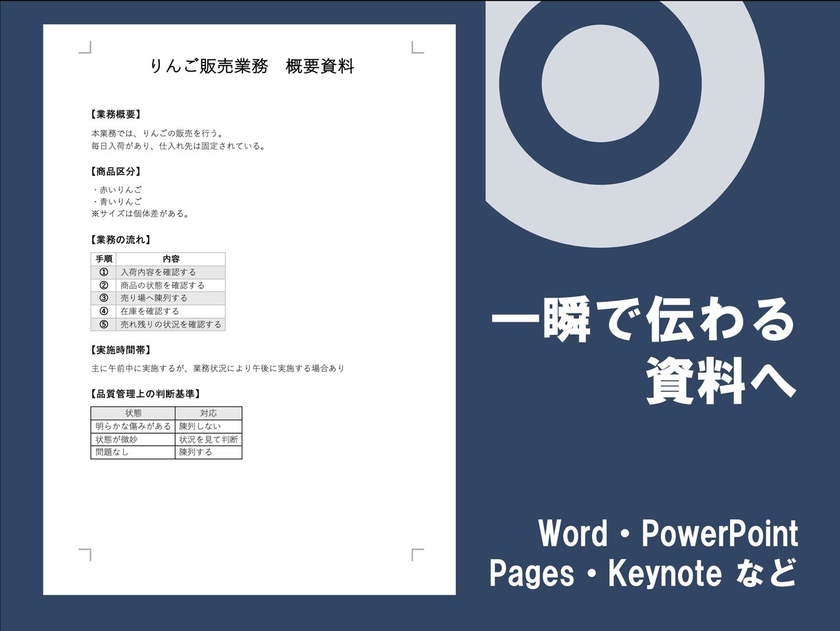Click step number ⑤ in the table
Screen dimensions: 840x631
104,324
